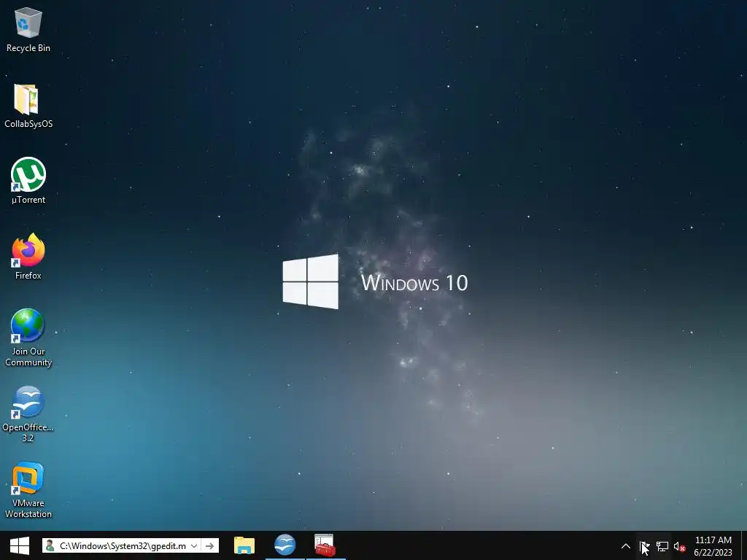Select the VMware Workstation desktop shortcut
Viewport: 747px width, 560px height.
28,490
